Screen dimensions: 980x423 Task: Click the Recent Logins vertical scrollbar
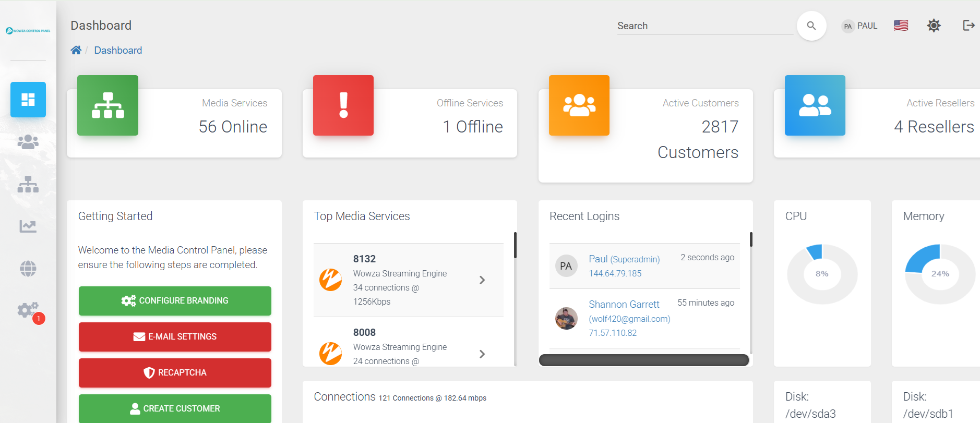point(751,239)
